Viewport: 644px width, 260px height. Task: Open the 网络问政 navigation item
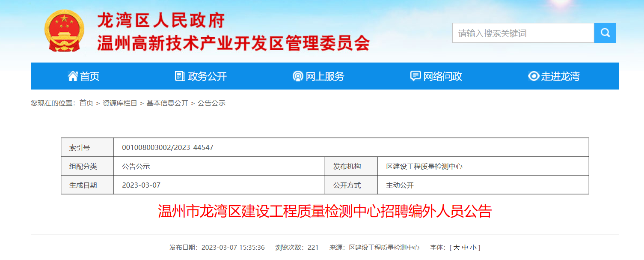point(436,76)
